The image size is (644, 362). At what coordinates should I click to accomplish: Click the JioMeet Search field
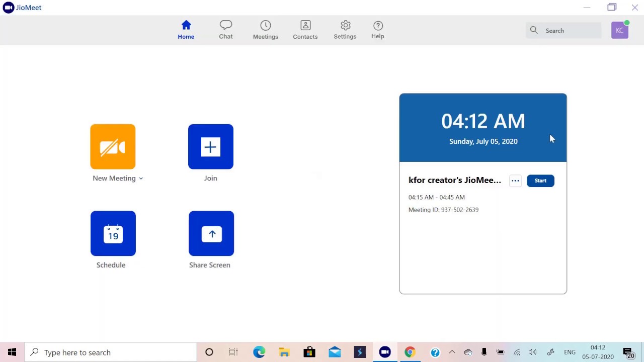(x=563, y=31)
